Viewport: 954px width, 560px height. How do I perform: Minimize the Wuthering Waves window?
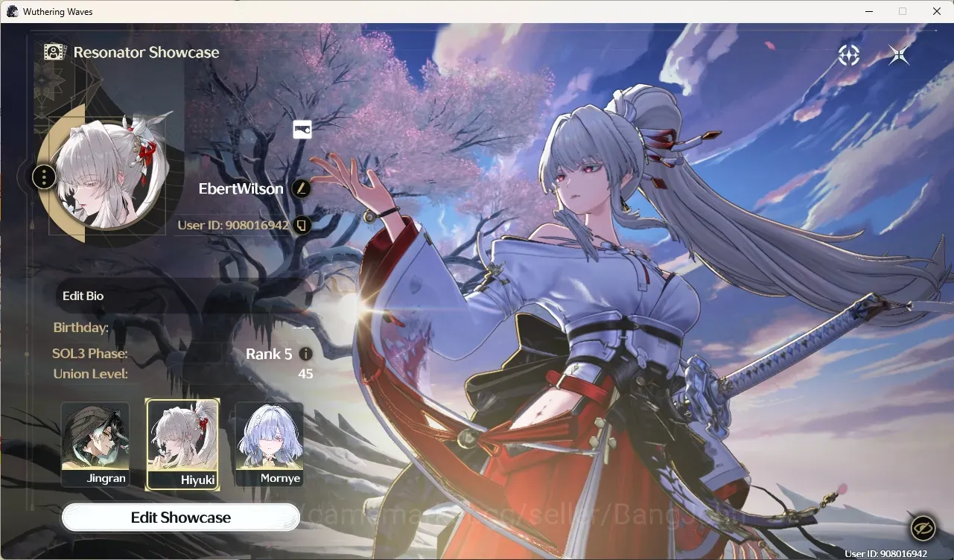tap(868, 11)
